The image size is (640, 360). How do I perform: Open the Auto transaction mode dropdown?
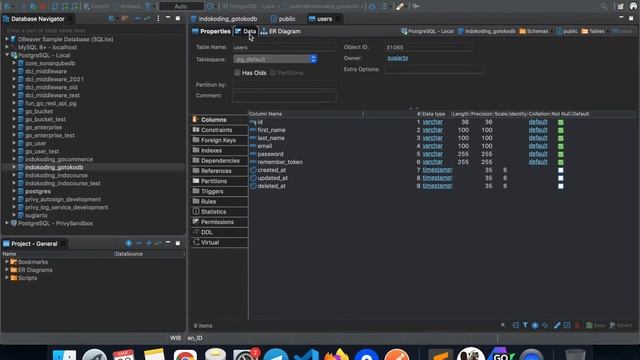pyautogui.click(x=181, y=6)
